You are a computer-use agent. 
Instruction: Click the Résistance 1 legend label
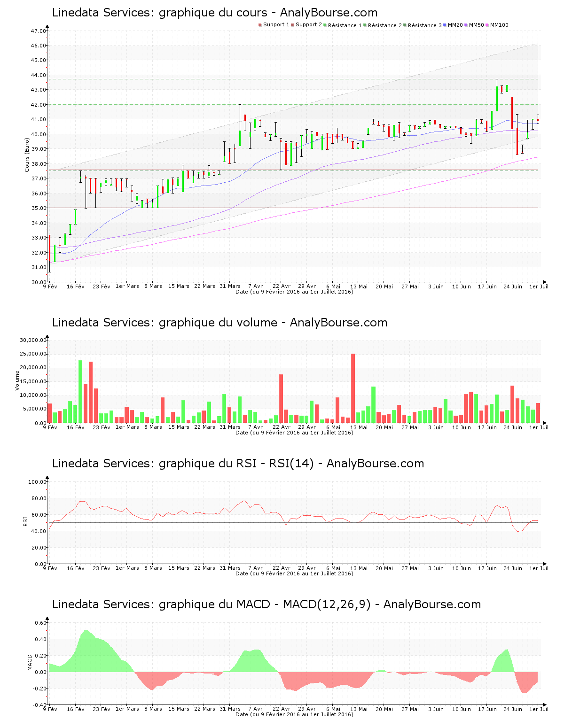point(345,25)
